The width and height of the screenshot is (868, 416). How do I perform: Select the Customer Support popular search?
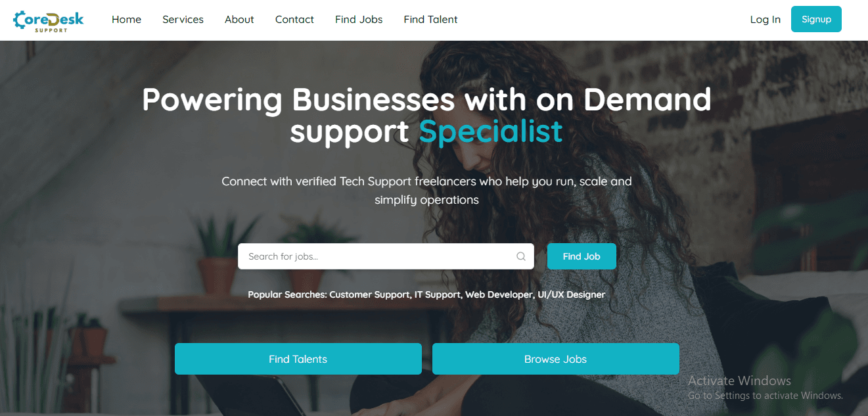point(369,294)
